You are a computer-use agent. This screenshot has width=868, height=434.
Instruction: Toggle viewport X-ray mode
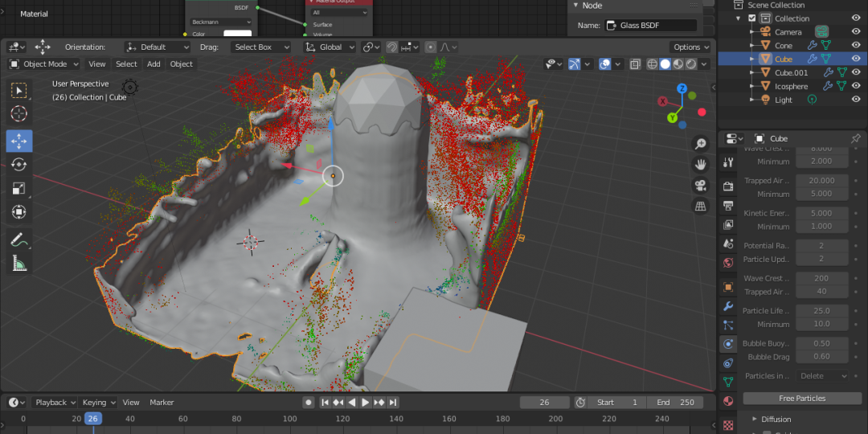pos(635,64)
